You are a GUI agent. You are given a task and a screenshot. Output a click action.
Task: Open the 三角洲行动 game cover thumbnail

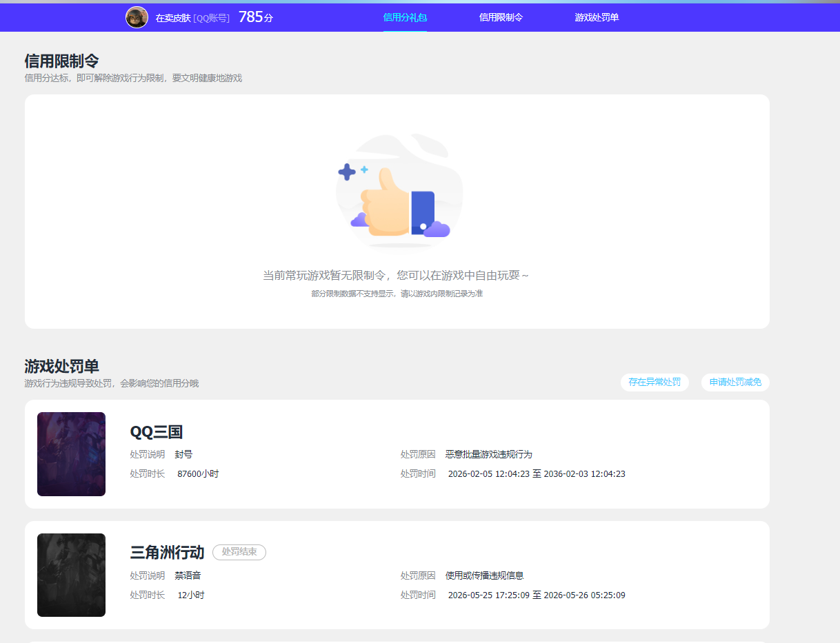point(71,575)
